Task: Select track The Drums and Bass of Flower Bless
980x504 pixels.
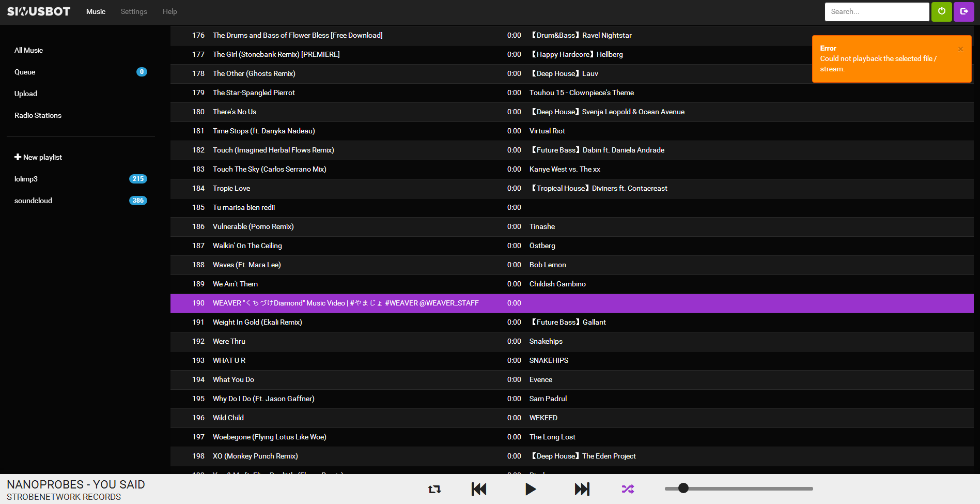Action: click(x=572, y=35)
